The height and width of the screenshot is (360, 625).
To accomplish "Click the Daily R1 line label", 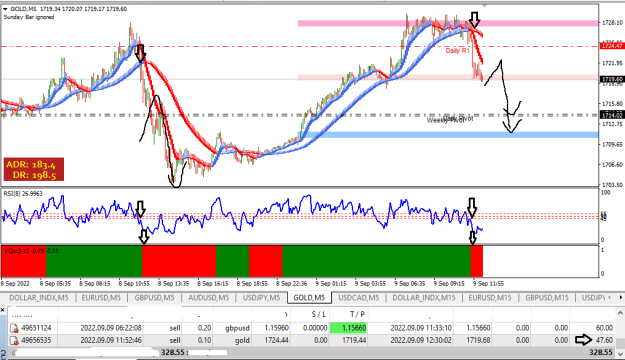I will point(458,51).
